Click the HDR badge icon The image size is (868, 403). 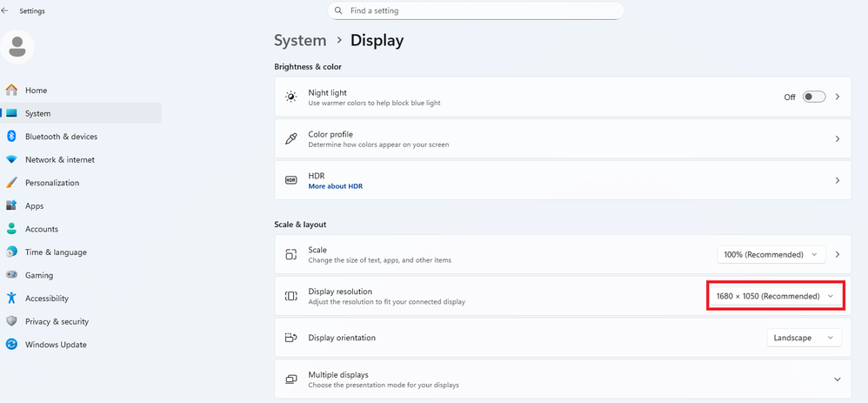291,180
